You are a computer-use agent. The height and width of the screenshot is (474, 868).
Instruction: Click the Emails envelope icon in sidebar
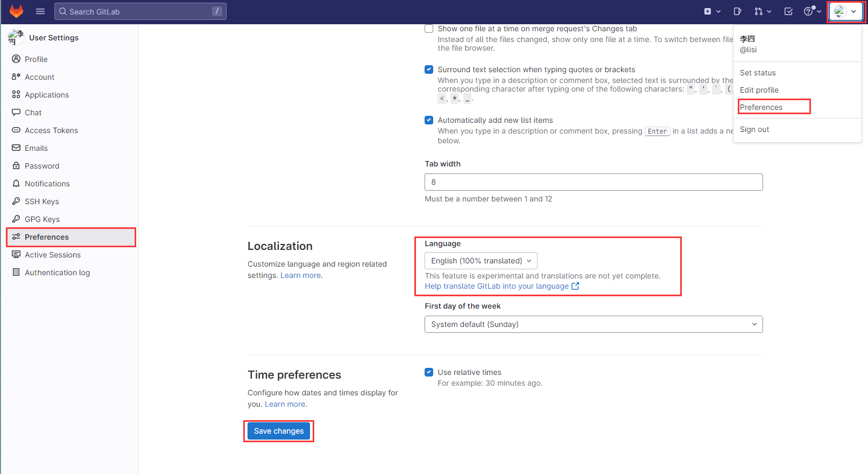click(16, 148)
